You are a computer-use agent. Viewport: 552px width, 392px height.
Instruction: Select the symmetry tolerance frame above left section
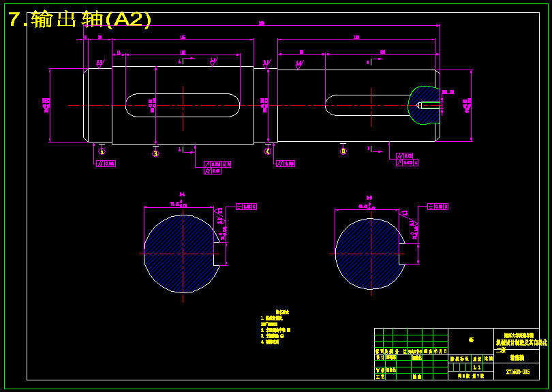246,207
